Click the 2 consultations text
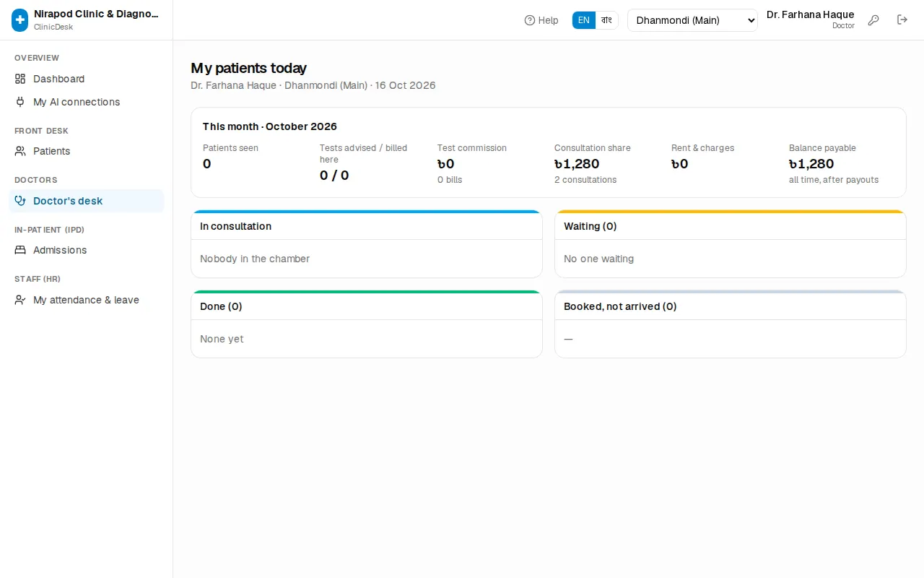 pos(585,180)
